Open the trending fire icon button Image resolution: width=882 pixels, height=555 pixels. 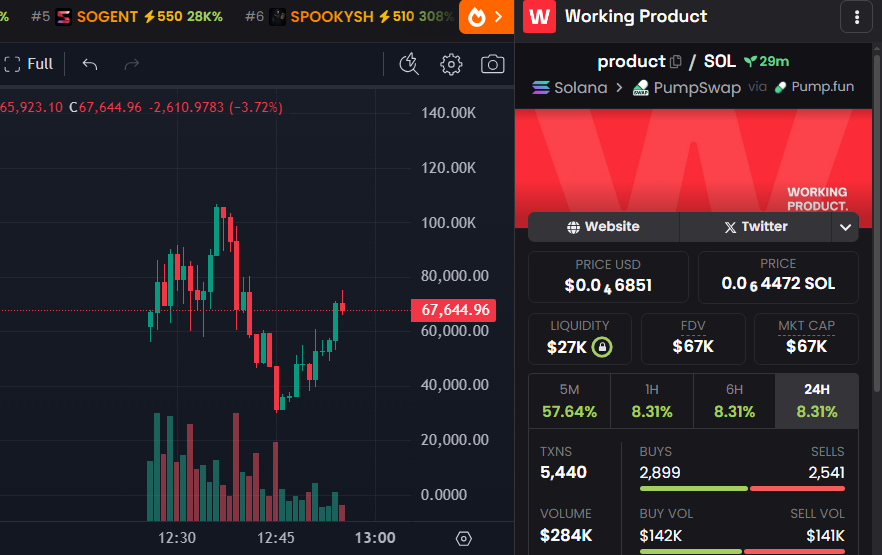pos(486,17)
